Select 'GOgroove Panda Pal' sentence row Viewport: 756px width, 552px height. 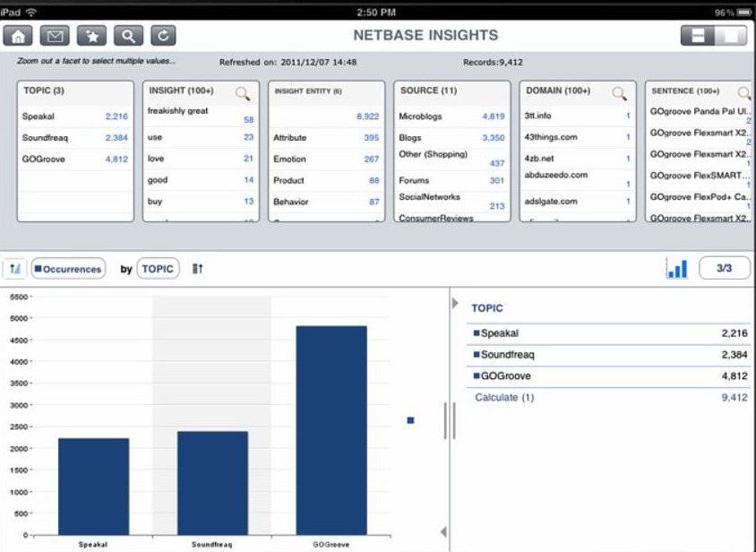(x=699, y=116)
